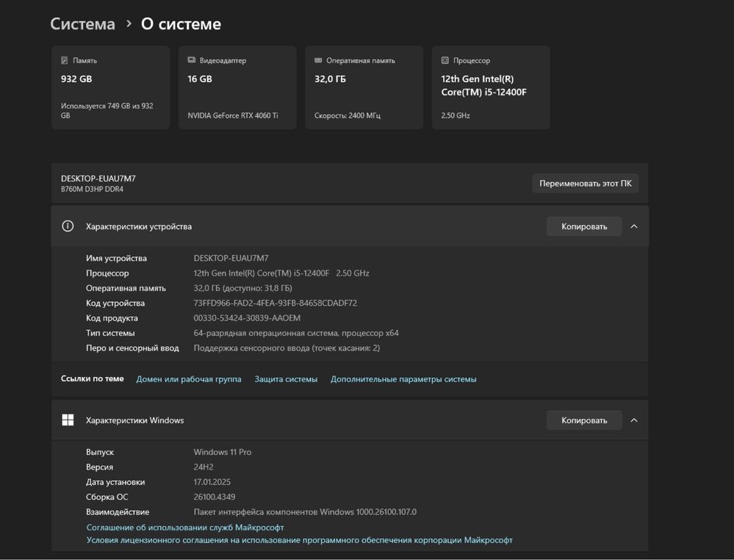Copy Windows specs with Копировать button

point(584,420)
